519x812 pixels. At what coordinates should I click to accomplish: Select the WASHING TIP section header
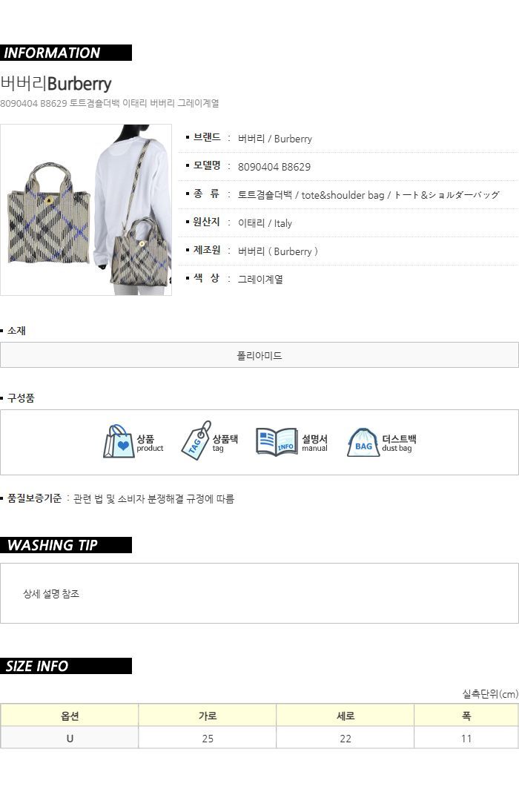(x=66, y=545)
